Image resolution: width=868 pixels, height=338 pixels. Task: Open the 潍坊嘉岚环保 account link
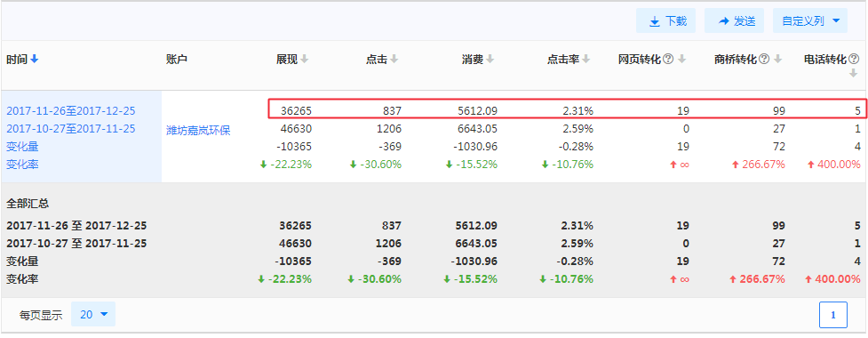coord(198,131)
